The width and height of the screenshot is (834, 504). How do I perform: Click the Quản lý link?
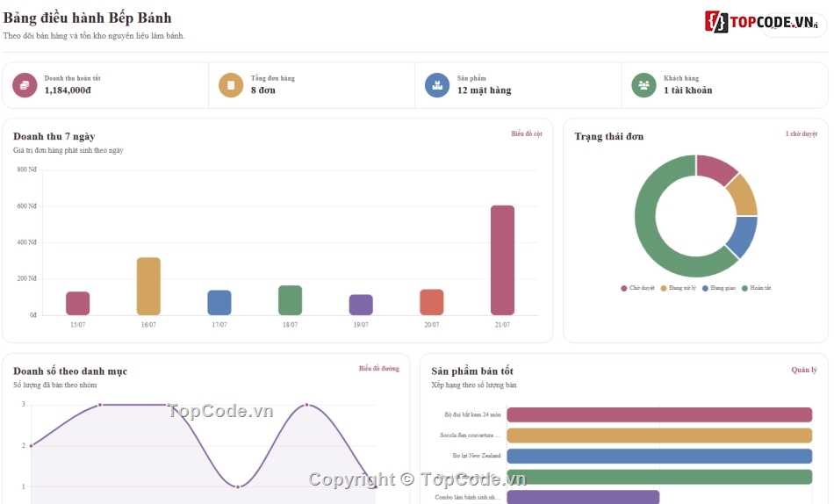click(x=804, y=370)
